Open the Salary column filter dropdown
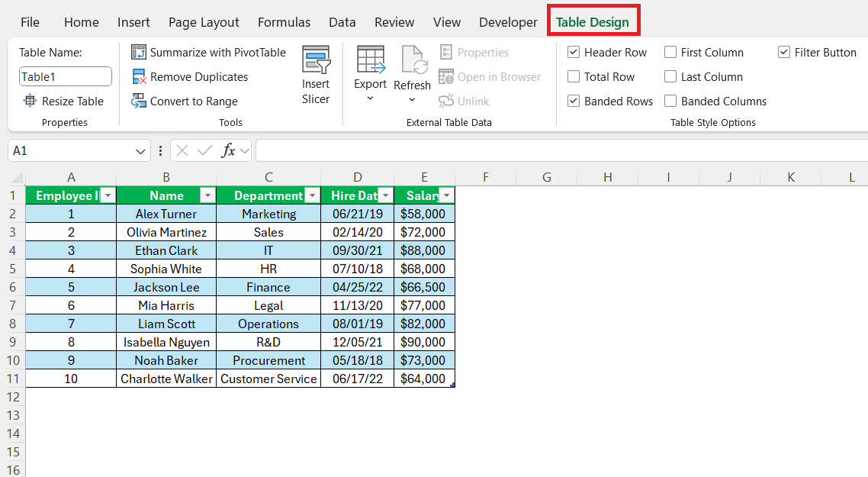Viewport: 868px width, 477px height. [446, 195]
